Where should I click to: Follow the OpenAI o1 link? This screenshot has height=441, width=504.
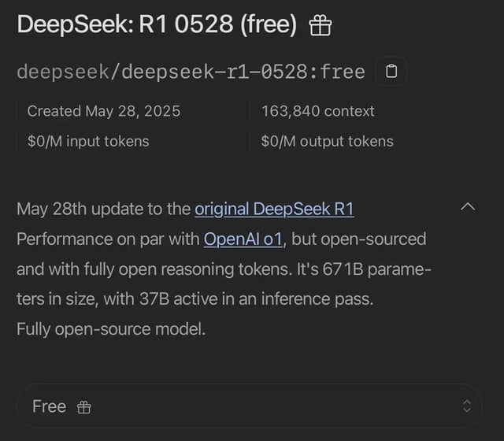point(243,239)
